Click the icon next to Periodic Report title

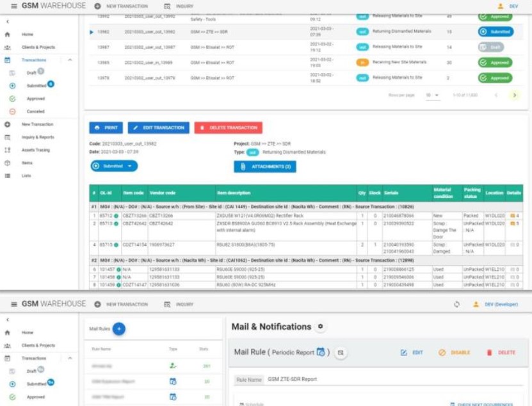tap(341, 352)
